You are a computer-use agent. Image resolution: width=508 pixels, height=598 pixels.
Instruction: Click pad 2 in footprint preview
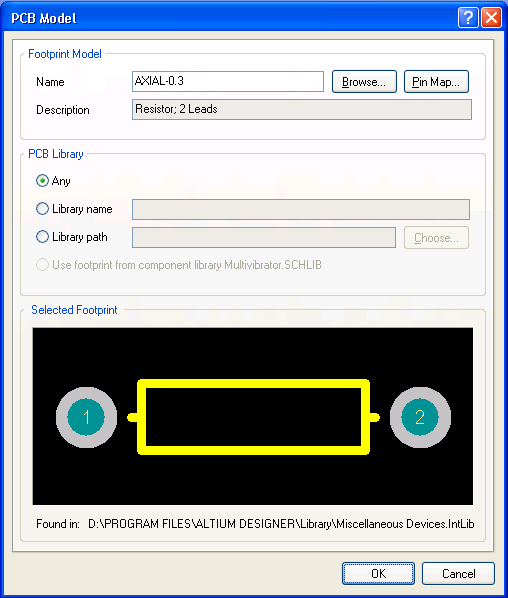420,417
